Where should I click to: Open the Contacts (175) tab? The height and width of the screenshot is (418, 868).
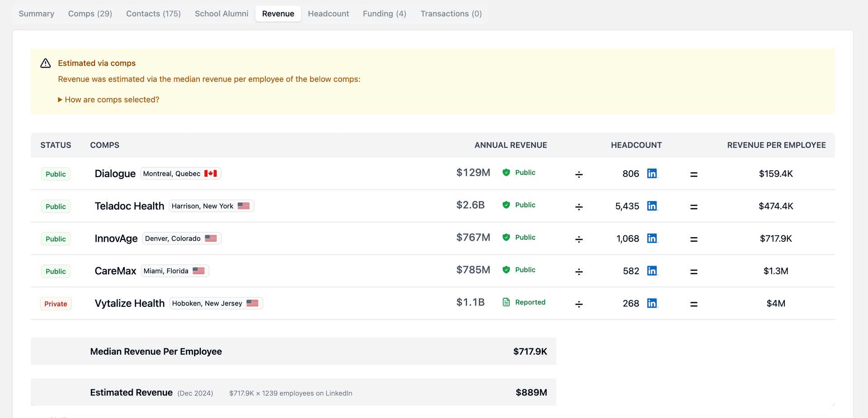point(153,14)
